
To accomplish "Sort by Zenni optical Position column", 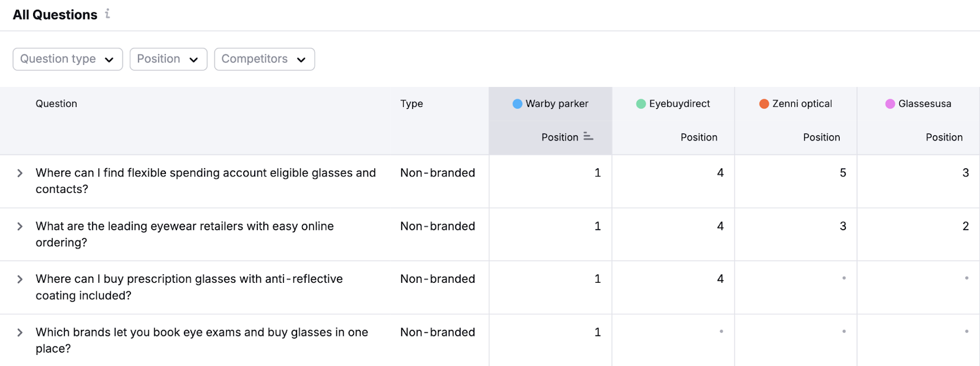I will click(821, 137).
